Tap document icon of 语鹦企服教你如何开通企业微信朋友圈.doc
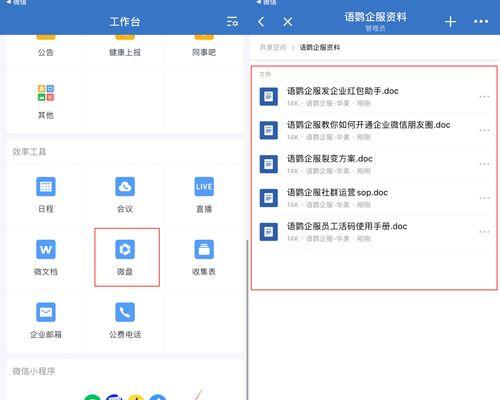Screen dimensions: 500x400 click(x=269, y=130)
